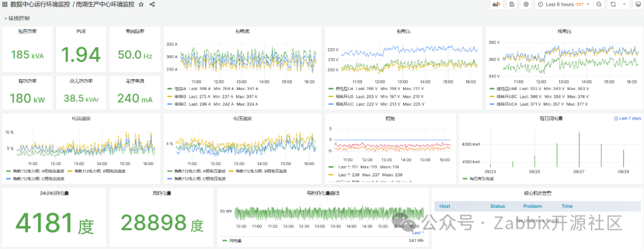Image resolution: width=644 pixels, height=249 pixels.
Task: Open the dashboards grid icon in the breadcrumb
Action: (x=5, y=4)
